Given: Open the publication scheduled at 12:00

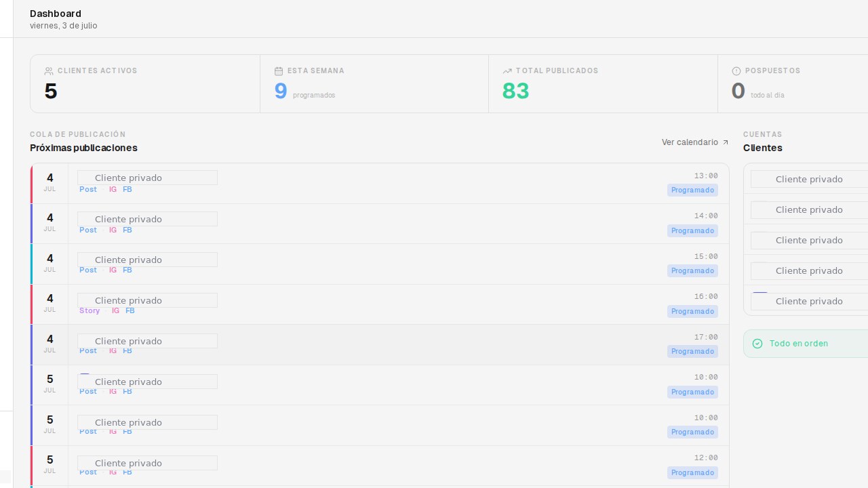Looking at the screenshot, I should point(380,466).
